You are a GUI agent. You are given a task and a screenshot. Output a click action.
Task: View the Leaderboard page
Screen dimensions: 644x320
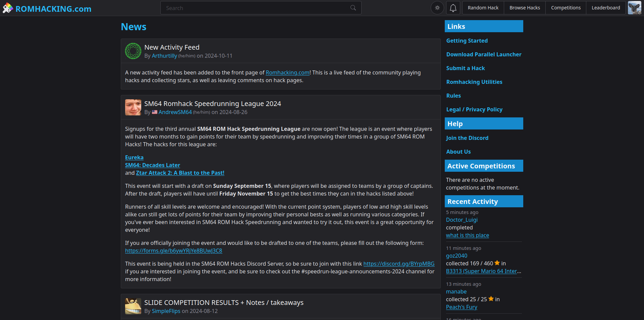pyautogui.click(x=605, y=8)
